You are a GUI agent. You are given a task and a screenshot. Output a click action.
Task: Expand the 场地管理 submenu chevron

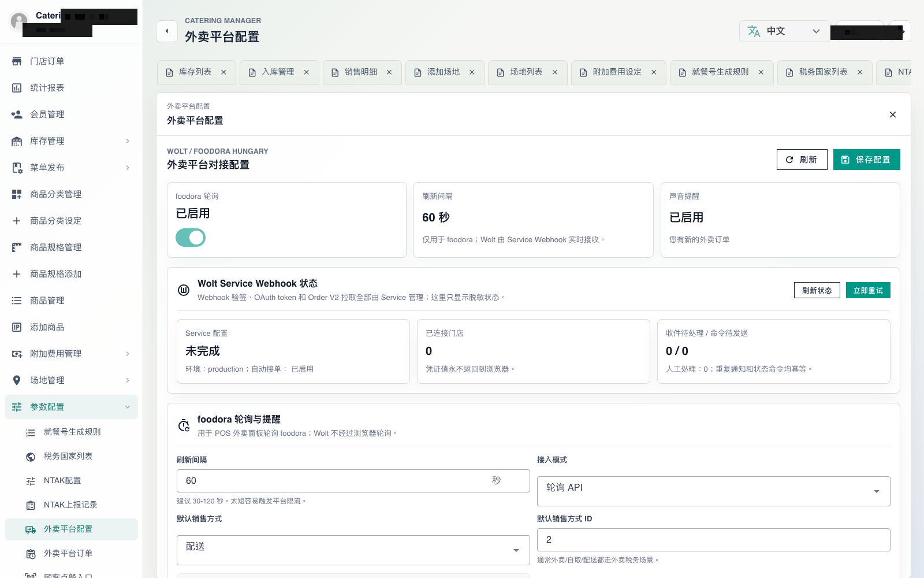128,380
